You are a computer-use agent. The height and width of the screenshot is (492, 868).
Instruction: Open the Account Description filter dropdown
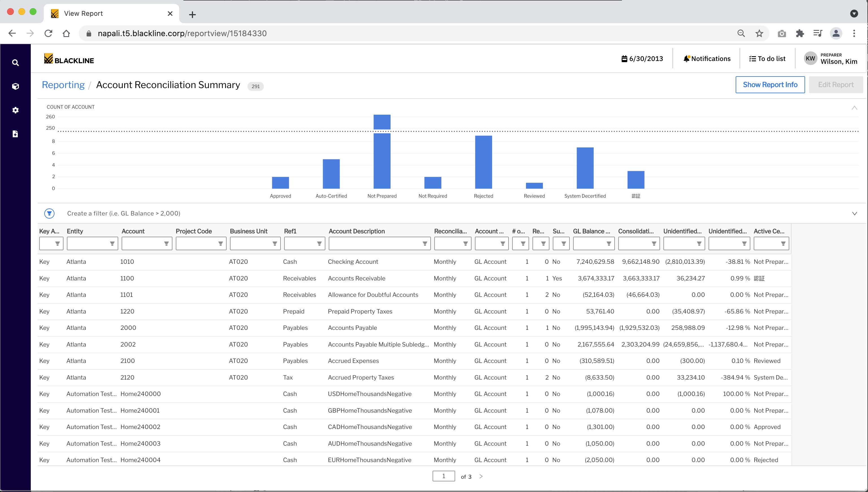coord(424,244)
